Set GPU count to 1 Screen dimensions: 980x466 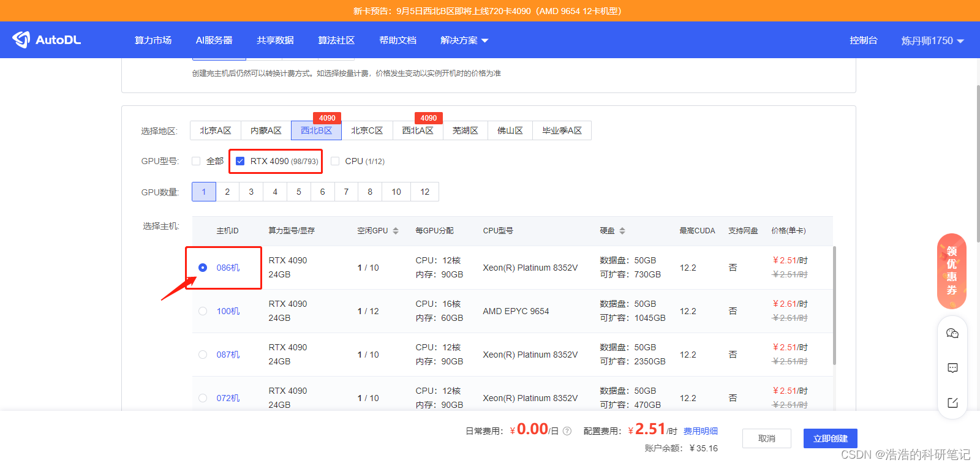(204, 192)
